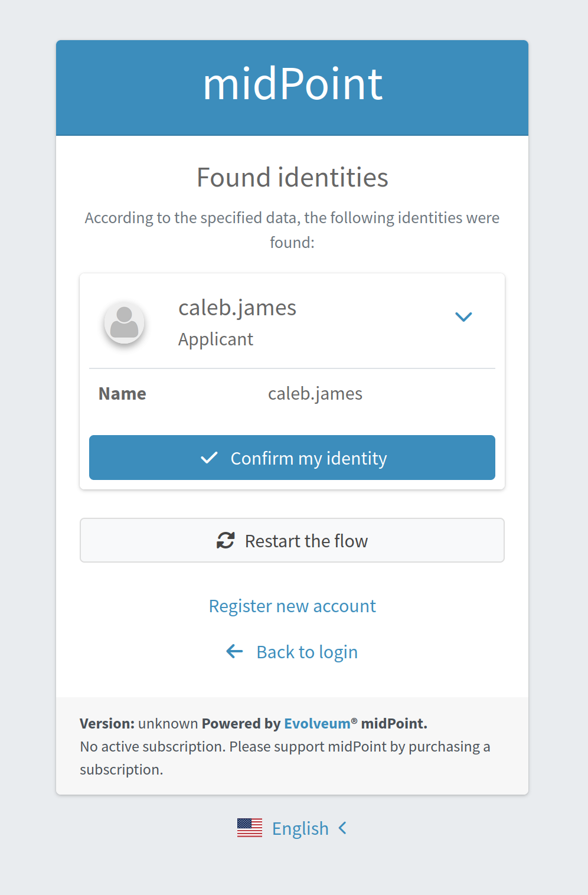Visit the Evolveum link in the footer
588x895 pixels.
click(318, 723)
